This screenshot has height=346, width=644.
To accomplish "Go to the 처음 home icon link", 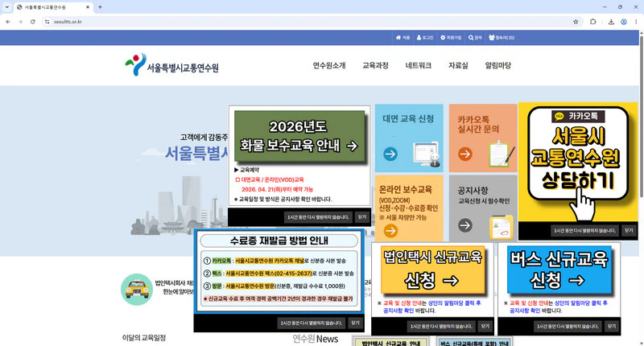I will (x=402, y=37).
